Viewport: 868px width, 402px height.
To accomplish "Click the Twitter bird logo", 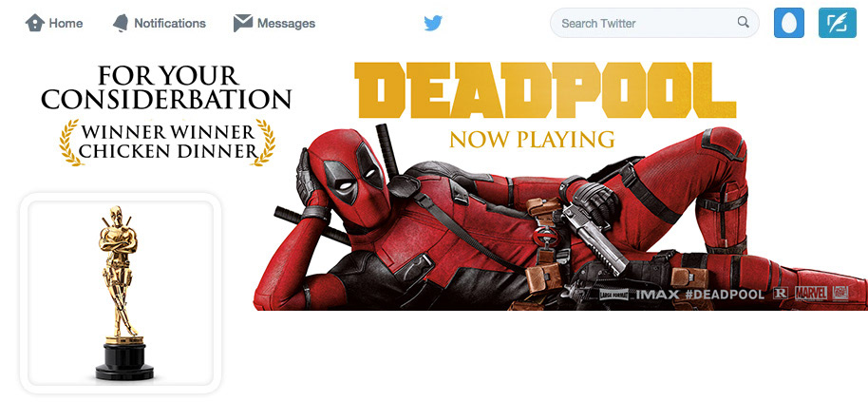I will (x=433, y=23).
